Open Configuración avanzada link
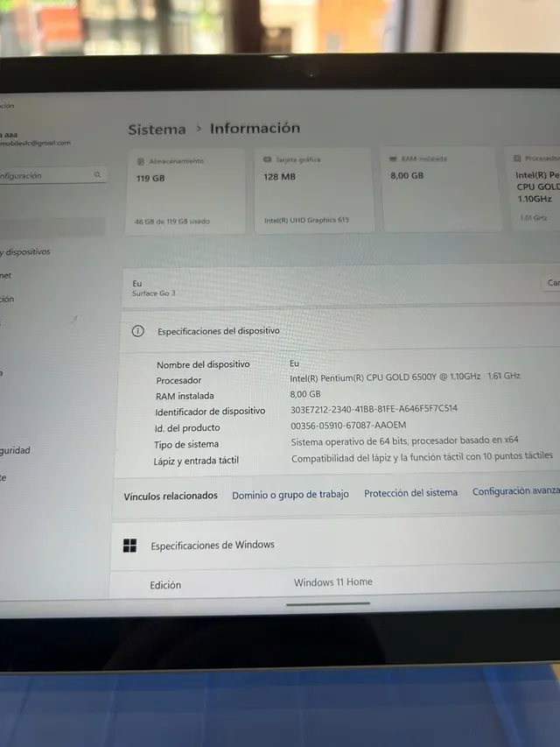 click(516, 490)
